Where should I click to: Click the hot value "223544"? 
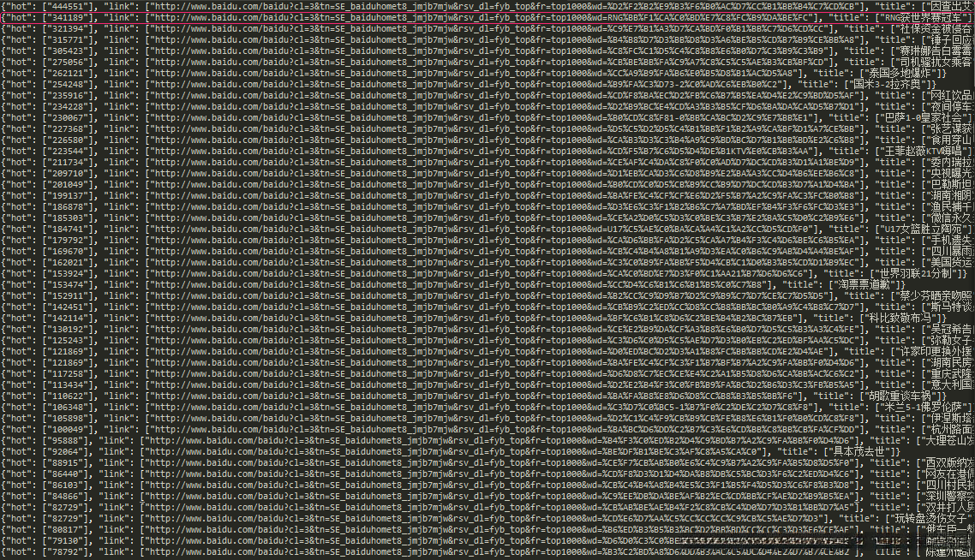point(69,151)
